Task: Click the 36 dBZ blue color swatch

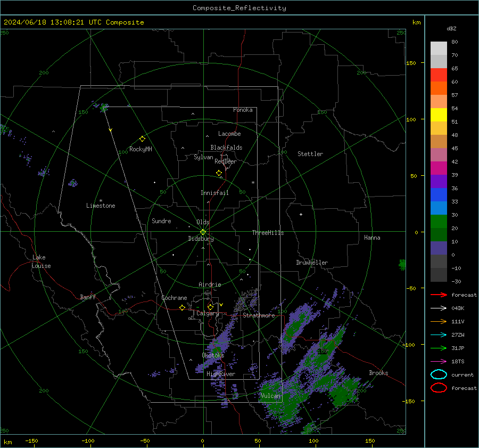Action: [x=439, y=195]
